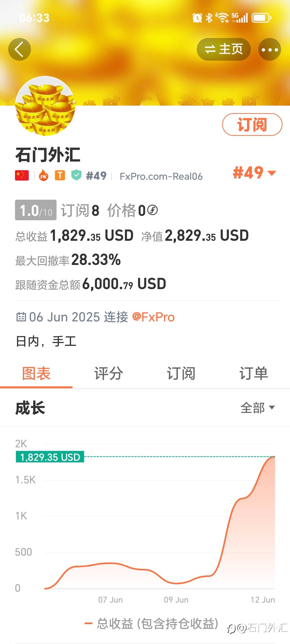Tap the calendar icon beside connection date
The image size is (290, 644).
pyautogui.click(x=21, y=317)
